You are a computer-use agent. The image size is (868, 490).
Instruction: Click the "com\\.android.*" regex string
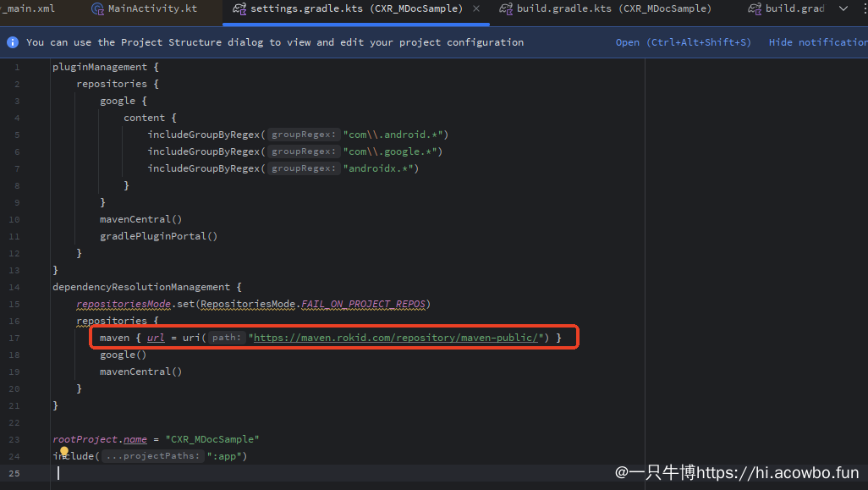click(393, 135)
